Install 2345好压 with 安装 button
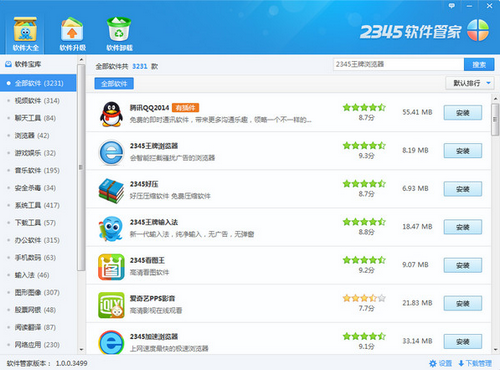 pyautogui.click(x=463, y=189)
